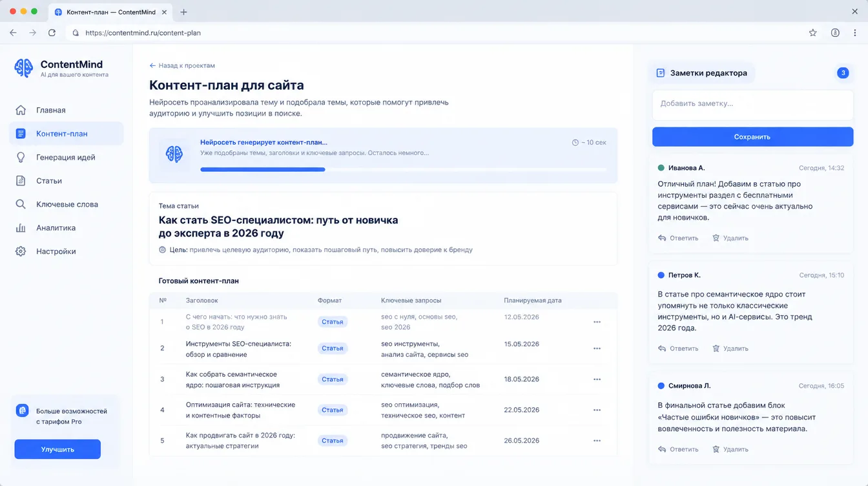Image resolution: width=868 pixels, height=486 pixels.
Task: Delete the note from Петров К.
Action: click(x=730, y=348)
